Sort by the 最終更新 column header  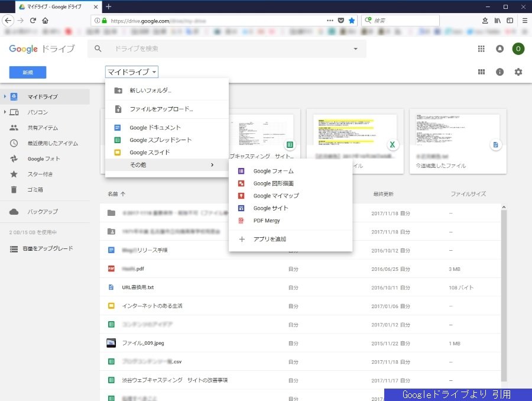[384, 194]
